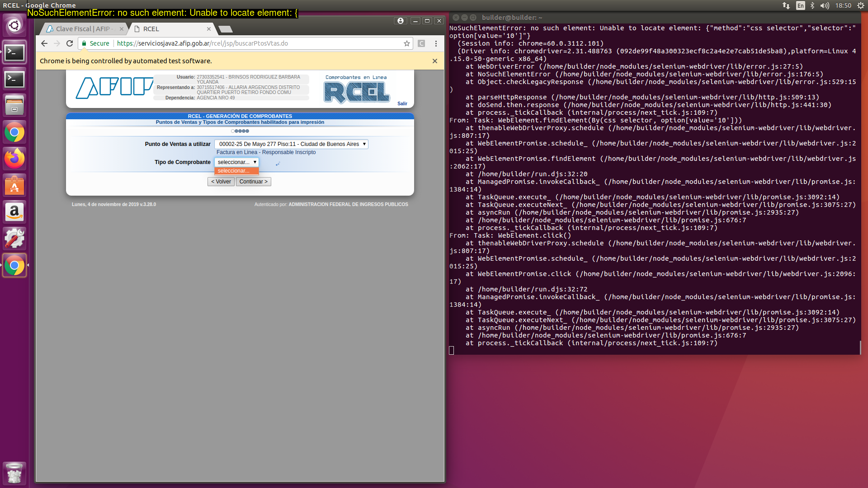Launch Firefox from the launcher
868x488 pixels.
coord(14,159)
